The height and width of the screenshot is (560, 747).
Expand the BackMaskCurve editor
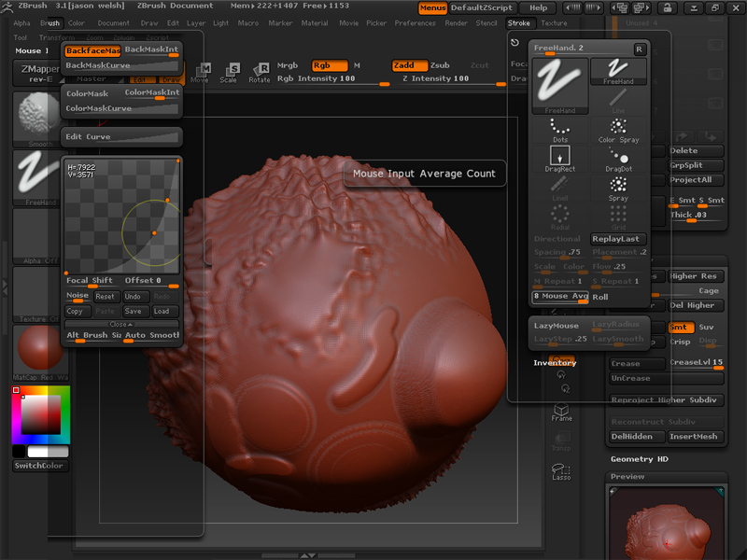pos(122,65)
